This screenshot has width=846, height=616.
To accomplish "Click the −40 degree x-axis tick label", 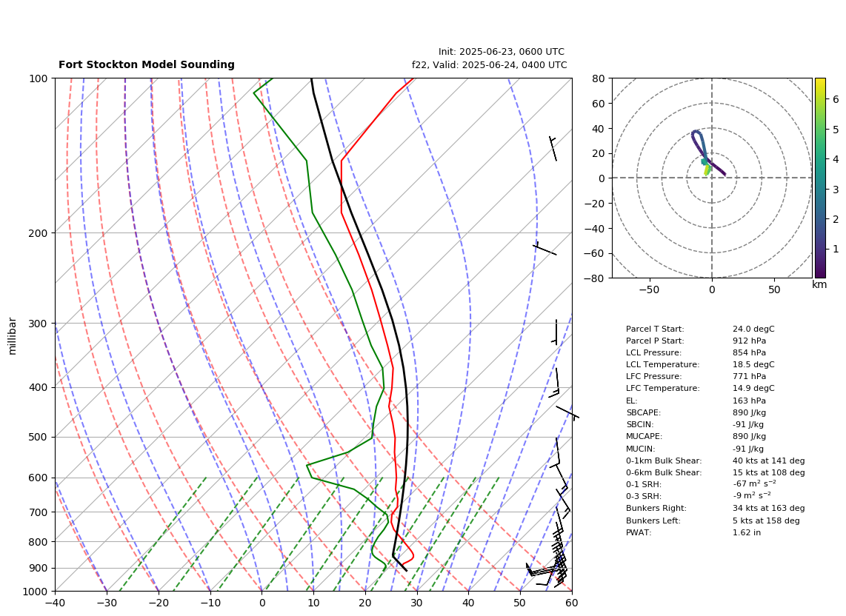I will [55, 603].
